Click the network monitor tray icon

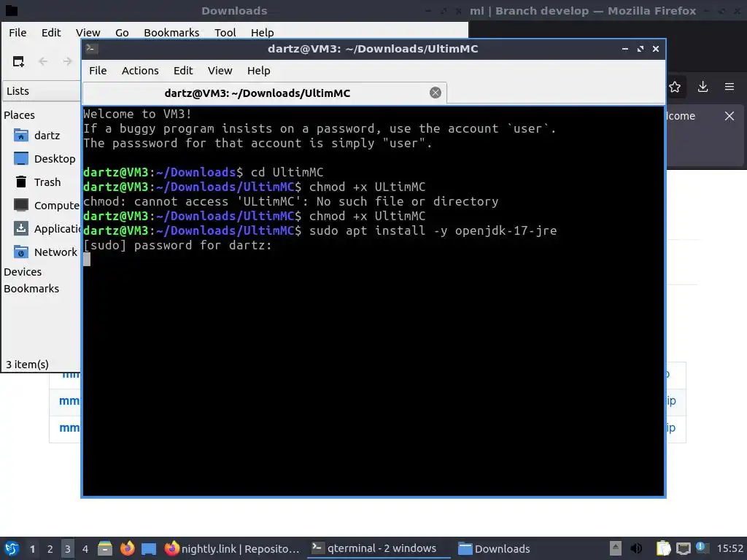[683, 548]
